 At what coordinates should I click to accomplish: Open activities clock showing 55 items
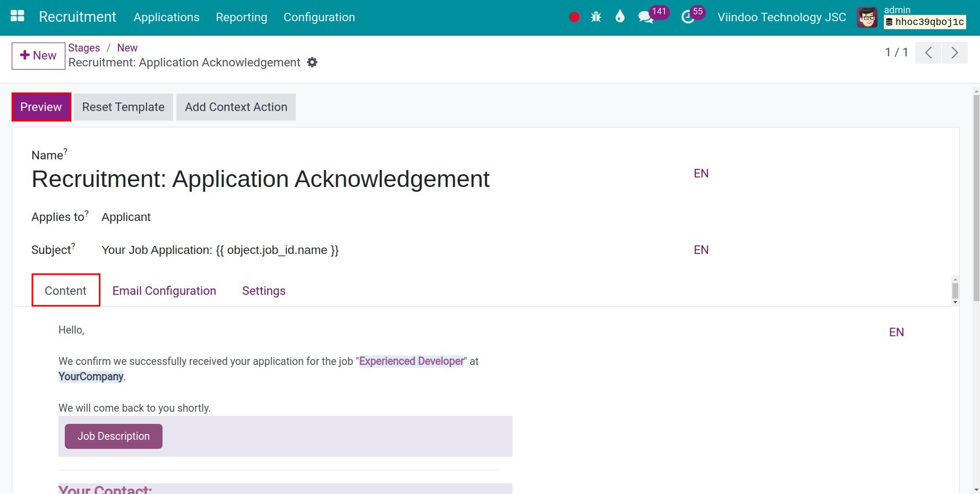[688, 16]
